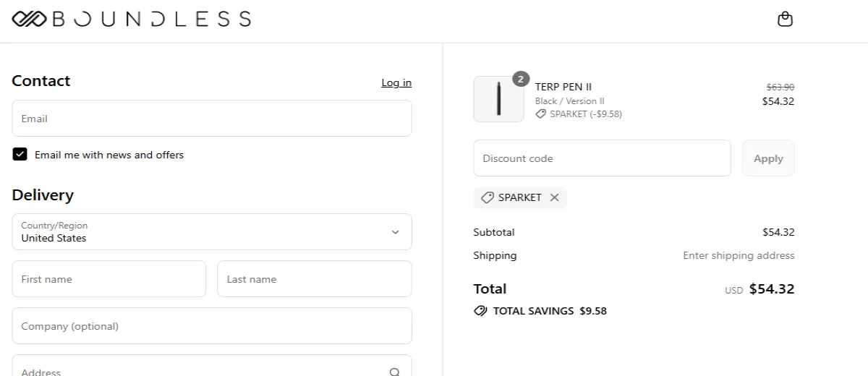Click the Enter shipping address text

(739, 255)
